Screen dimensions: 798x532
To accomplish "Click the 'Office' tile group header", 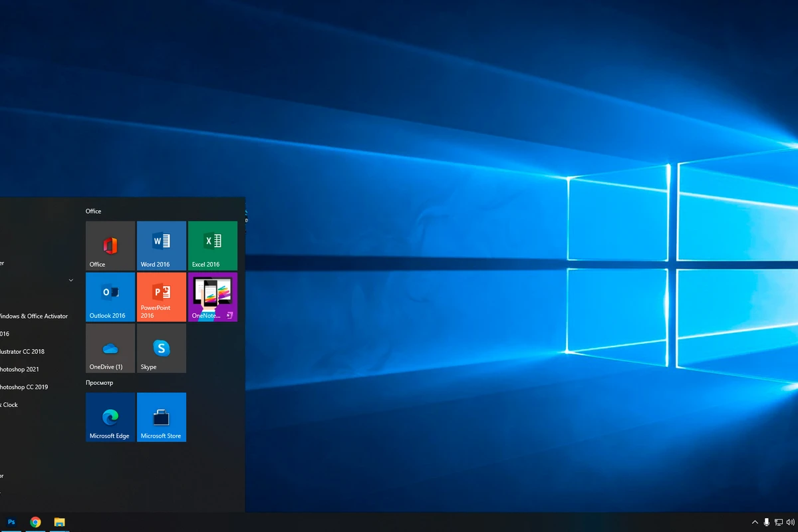I will click(x=94, y=211).
